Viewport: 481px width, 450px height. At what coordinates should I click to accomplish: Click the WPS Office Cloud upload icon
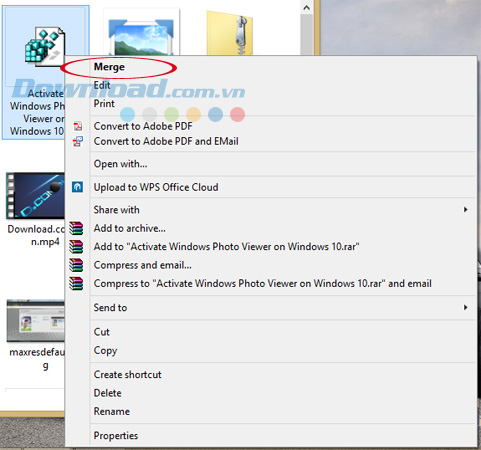click(77, 187)
